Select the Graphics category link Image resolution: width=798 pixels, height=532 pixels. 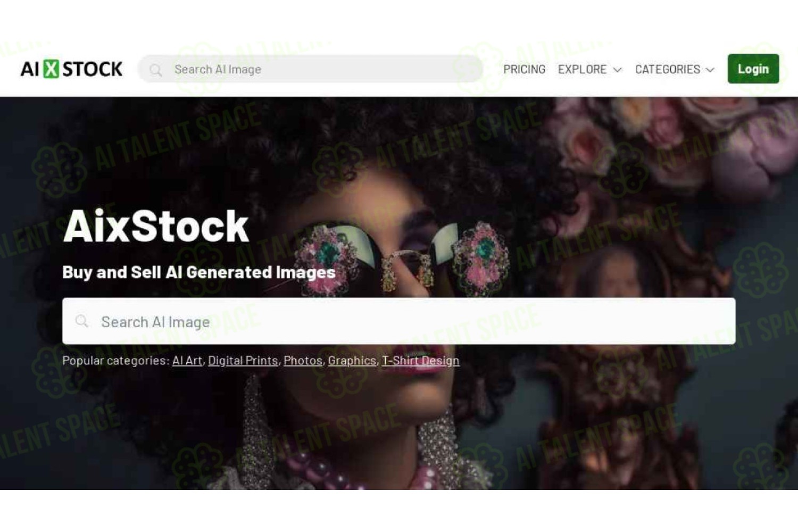pyautogui.click(x=352, y=361)
